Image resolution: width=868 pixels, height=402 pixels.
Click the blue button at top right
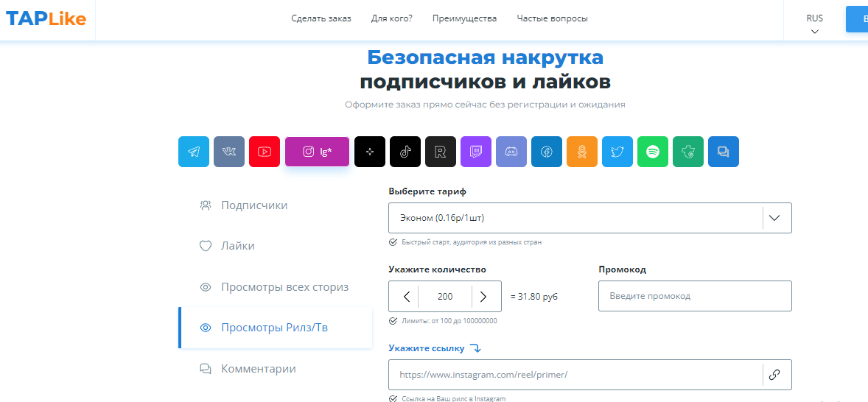coord(857,19)
